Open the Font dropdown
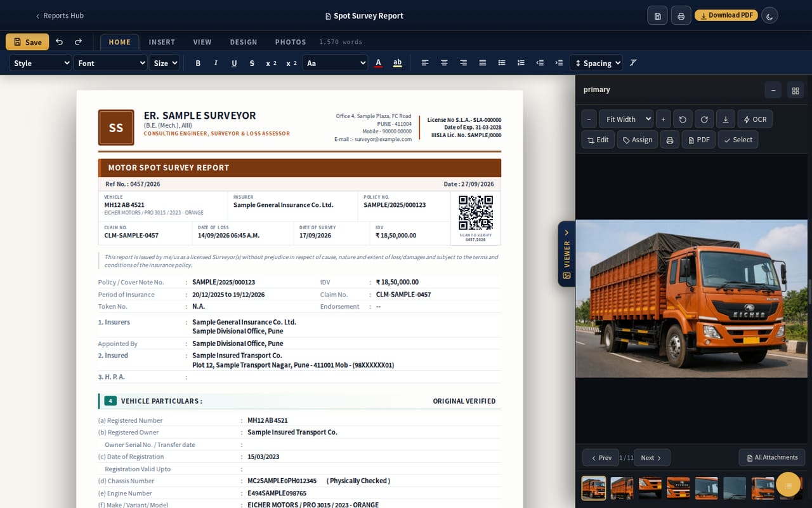 [111, 63]
